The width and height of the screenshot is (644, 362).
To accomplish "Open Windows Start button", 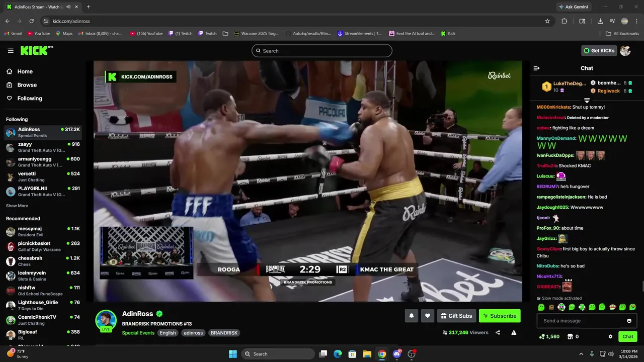I will (233, 354).
